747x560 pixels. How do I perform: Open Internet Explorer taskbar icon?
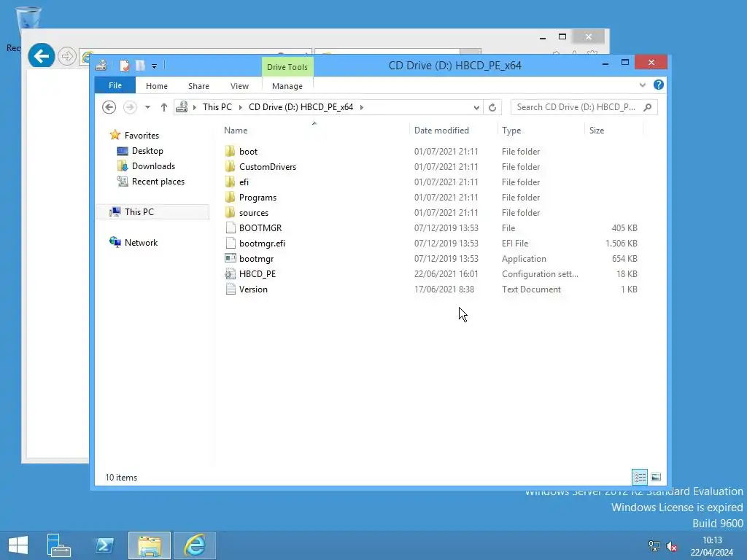195,545
